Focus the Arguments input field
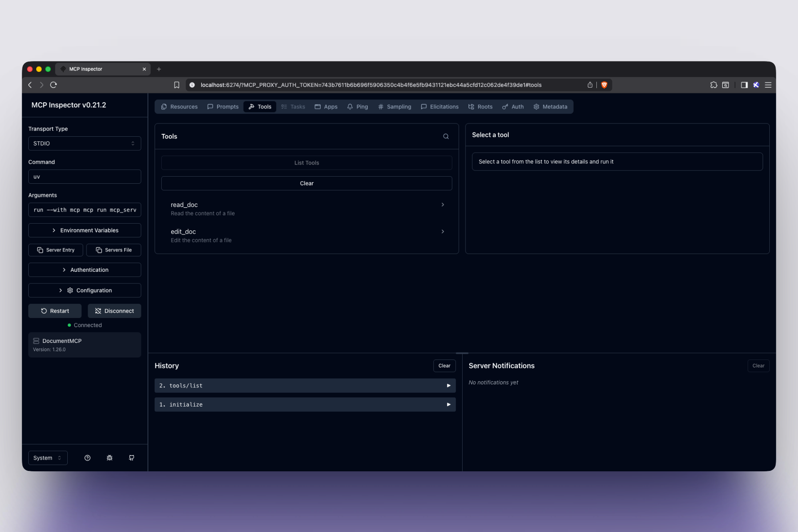The height and width of the screenshot is (532, 798). [84, 210]
